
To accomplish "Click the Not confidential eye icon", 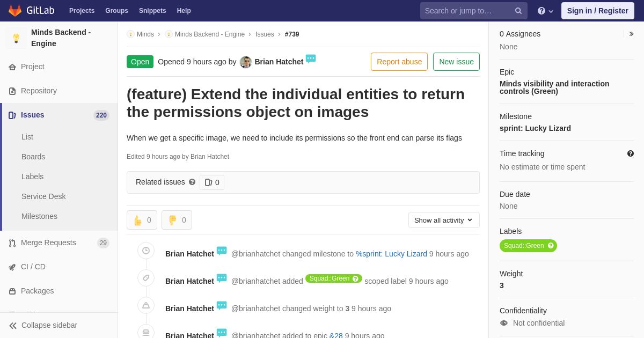I will tap(504, 323).
